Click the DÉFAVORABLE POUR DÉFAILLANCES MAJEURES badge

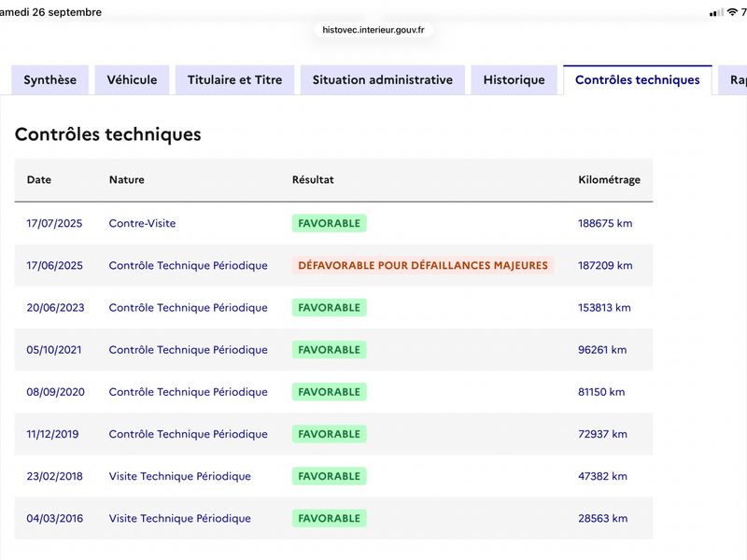(423, 265)
